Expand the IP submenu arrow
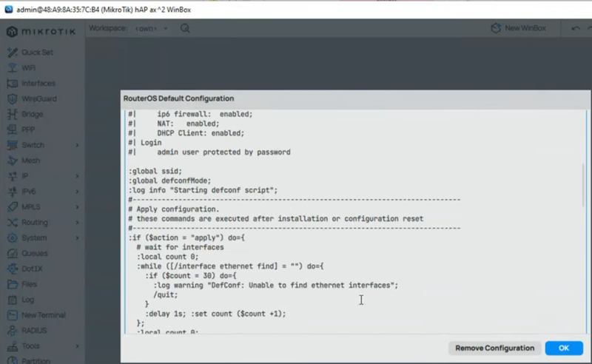The height and width of the screenshot is (364, 592). click(77, 176)
